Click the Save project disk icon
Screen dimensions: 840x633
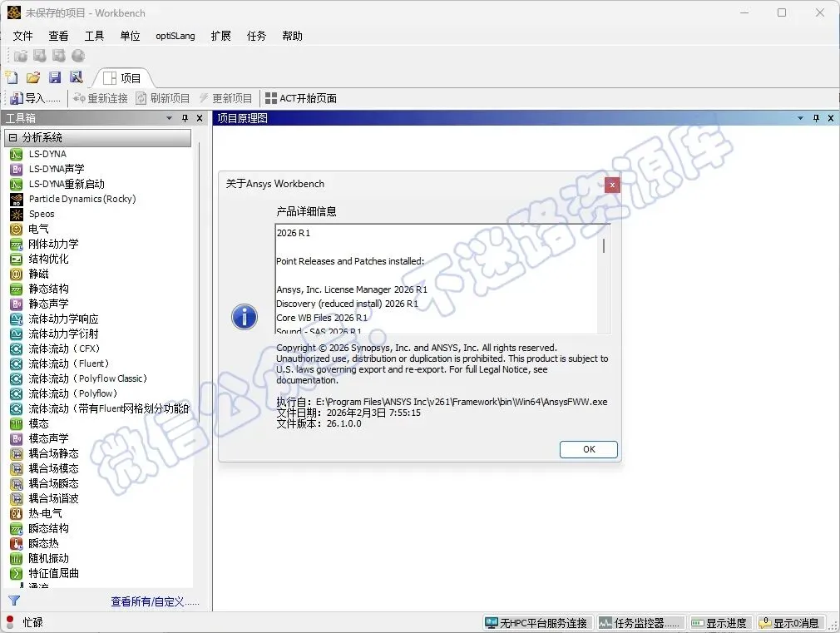point(55,77)
